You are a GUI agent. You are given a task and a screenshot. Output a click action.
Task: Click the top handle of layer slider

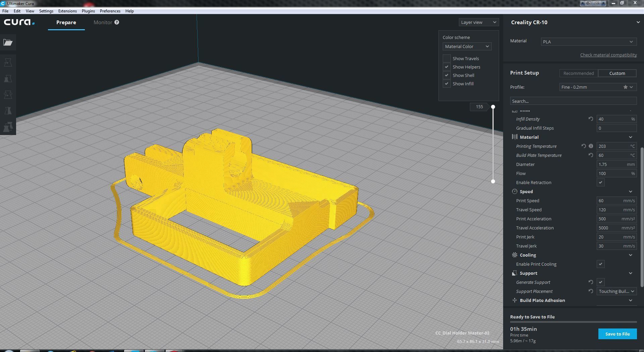click(x=493, y=107)
